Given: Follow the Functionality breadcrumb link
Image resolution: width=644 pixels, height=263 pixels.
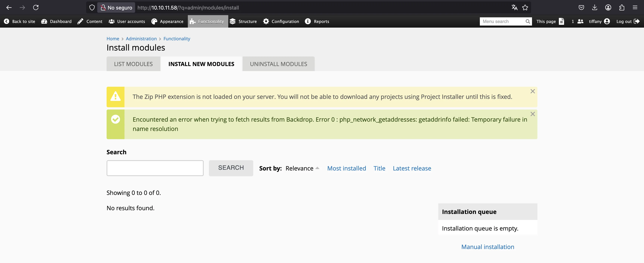Looking at the screenshot, I should [x=177, y=39].
